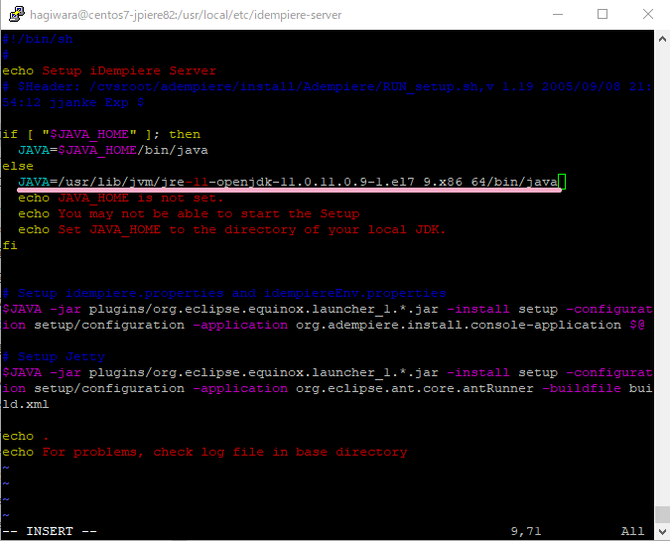Close the PuTTY terminal window
Screen dimensions: 670x541
pos(648,15)
